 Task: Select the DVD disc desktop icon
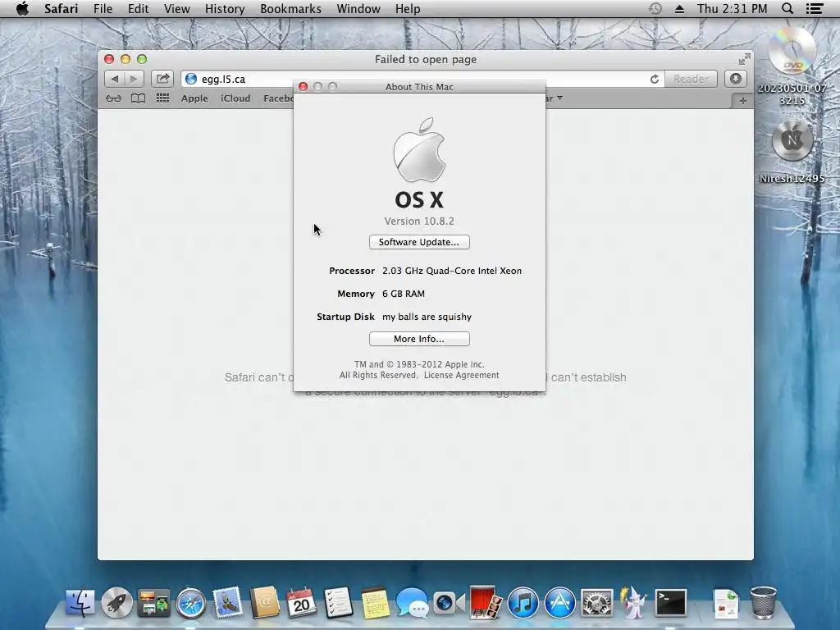click(792, 52)
